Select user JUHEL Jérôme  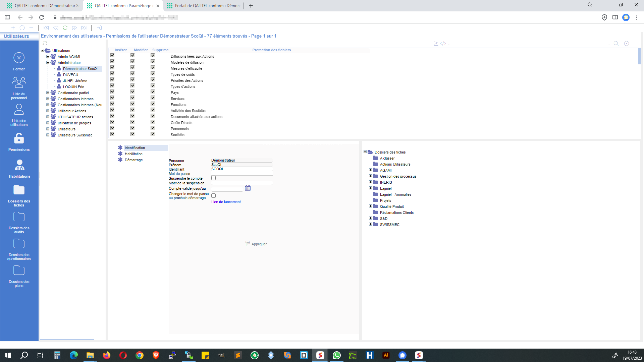pos(75,81)
